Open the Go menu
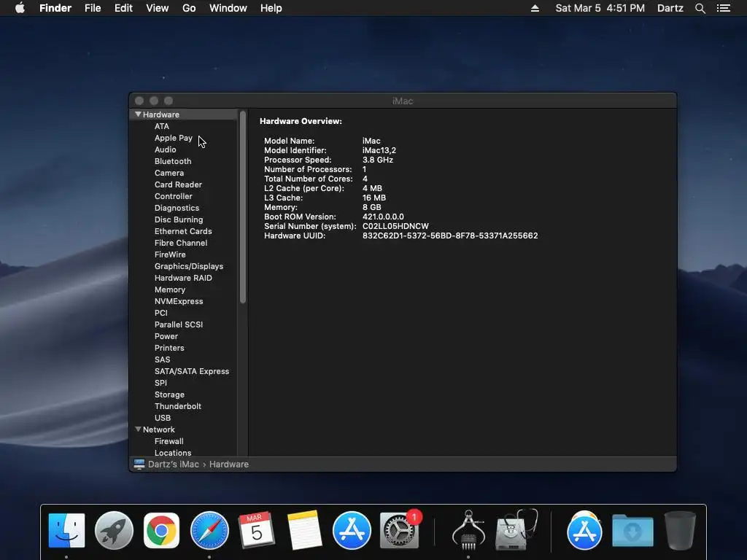This screenshot has height=560, width=747. pyautogui.click(x=189, y=8)
